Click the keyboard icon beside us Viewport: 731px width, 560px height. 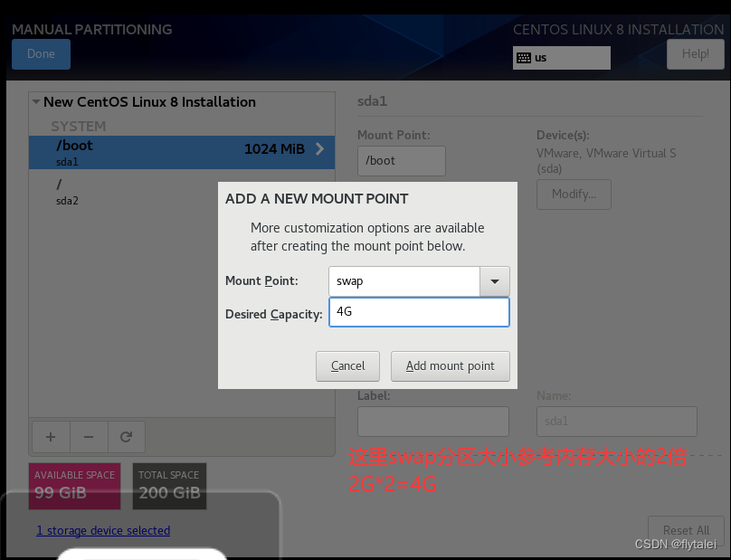pos(524,58)
